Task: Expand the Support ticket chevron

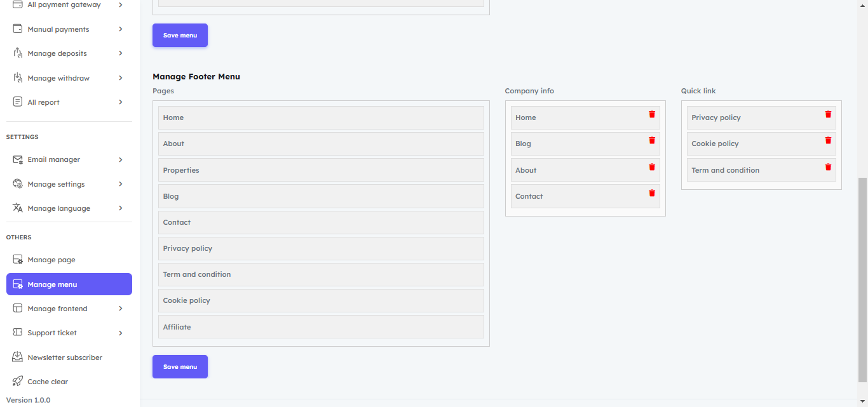Action: (x=120, y=333)
